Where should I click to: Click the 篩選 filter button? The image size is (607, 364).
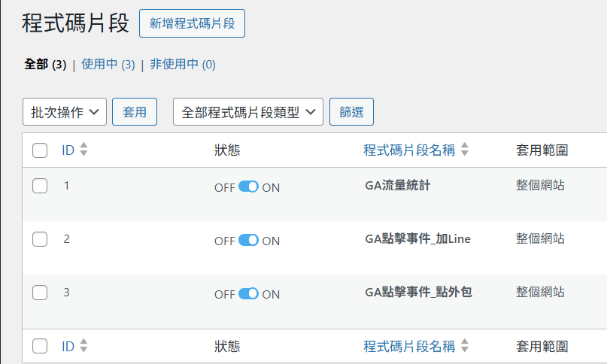[x=352, y=112]
